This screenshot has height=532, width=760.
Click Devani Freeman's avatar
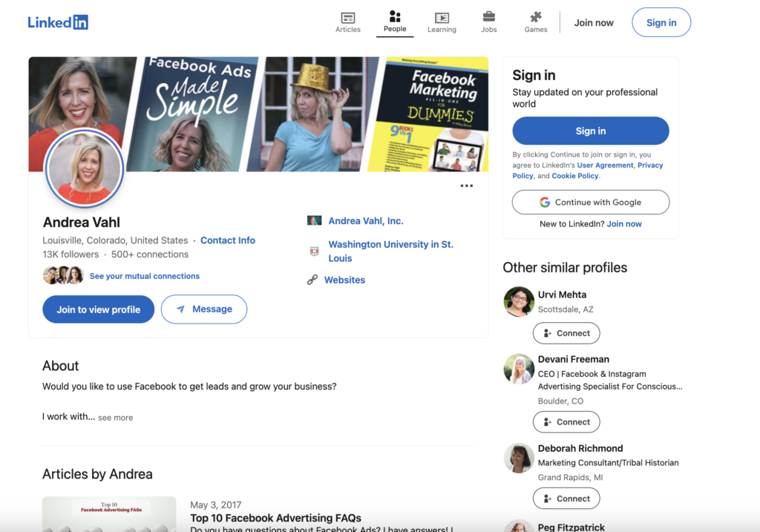[519, 369]
